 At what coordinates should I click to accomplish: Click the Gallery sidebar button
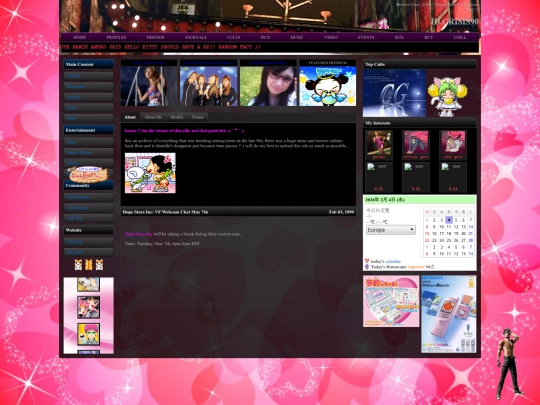tap(89, 76)
